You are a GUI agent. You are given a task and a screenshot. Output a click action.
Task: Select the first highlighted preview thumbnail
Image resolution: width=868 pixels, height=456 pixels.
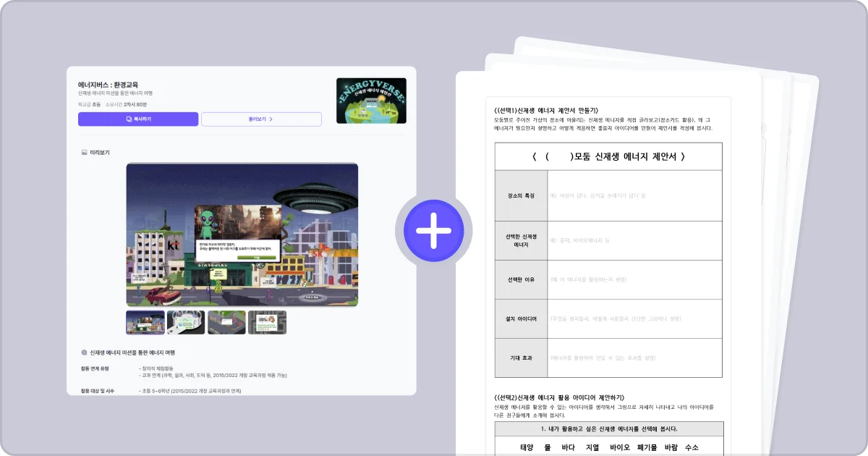click(x=145, y=321)
